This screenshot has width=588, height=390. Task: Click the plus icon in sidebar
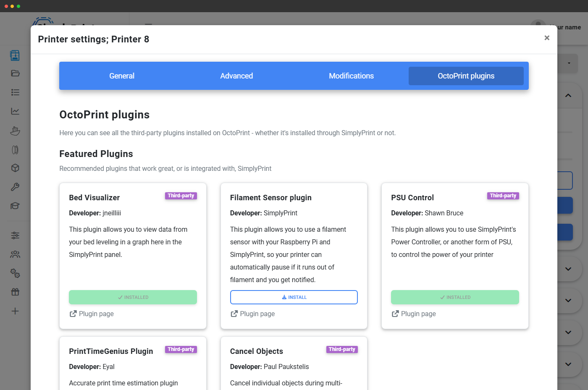15,311
